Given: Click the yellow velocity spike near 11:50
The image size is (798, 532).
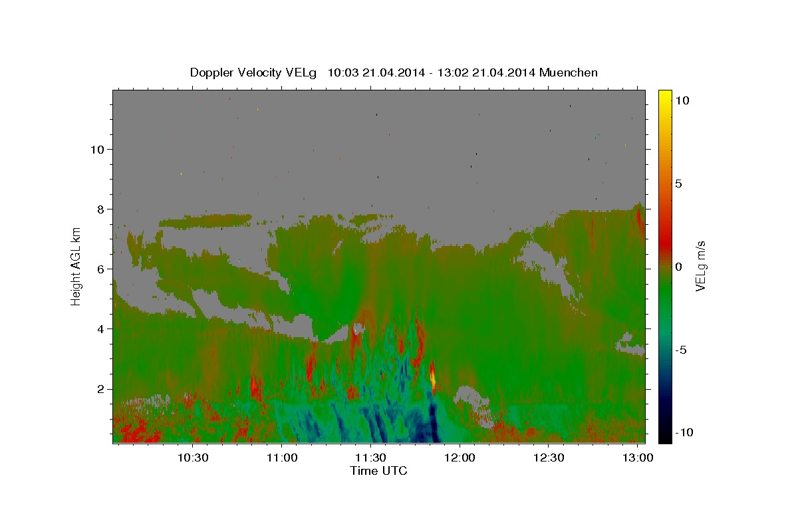Looking at the screenshot, I should pos(434,380).
